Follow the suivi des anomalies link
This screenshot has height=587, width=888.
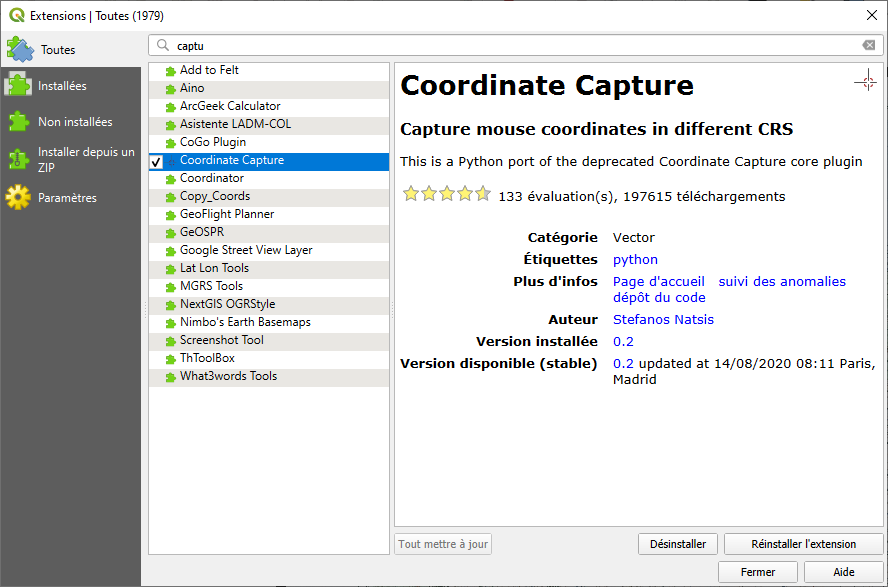coord(782,282)
